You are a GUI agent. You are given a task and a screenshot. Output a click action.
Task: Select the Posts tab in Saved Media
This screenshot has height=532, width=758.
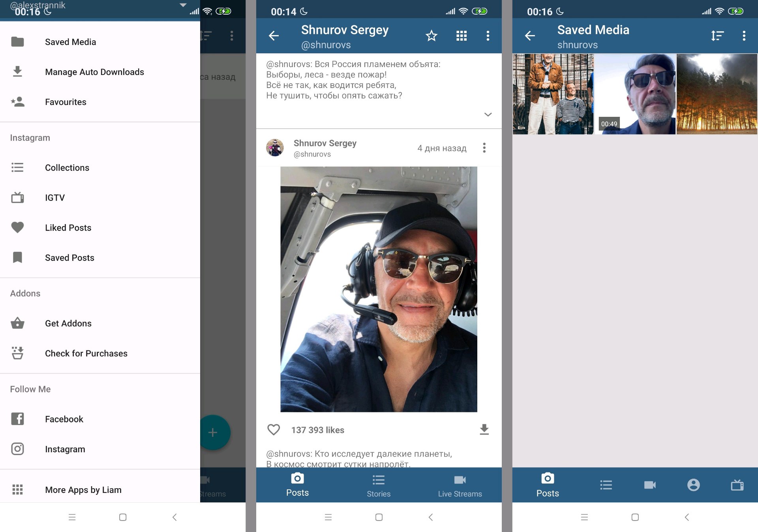click(548, 485)
